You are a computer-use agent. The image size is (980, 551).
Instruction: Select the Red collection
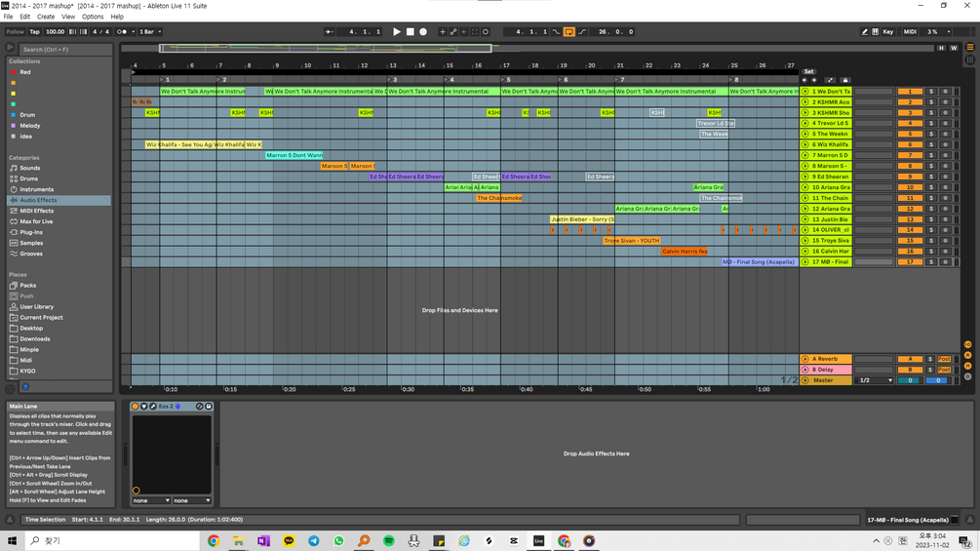(25, 72)
